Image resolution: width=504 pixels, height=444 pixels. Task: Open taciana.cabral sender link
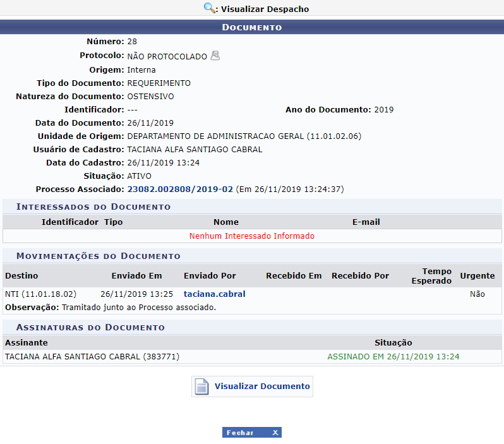tap(214, 294)
